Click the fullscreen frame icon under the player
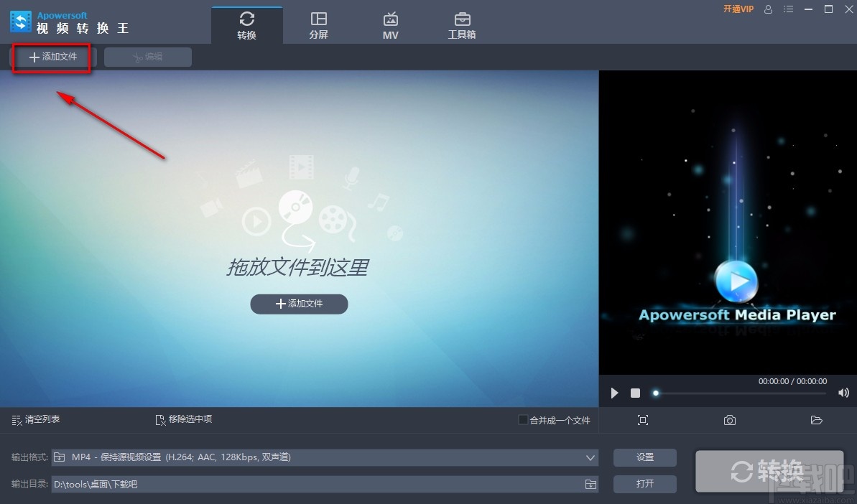857x504 pixels. (x=643, y=420)
